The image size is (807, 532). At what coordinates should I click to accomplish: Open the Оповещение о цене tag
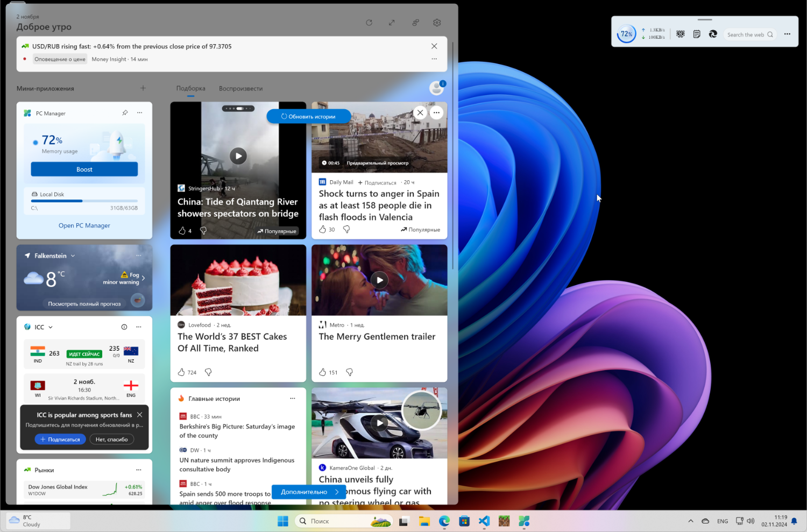point(60,59)
